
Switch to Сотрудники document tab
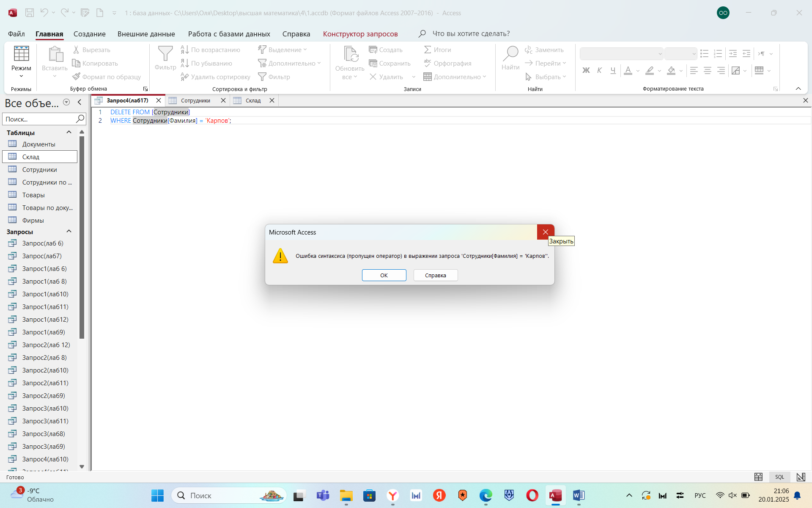point(195,100)
